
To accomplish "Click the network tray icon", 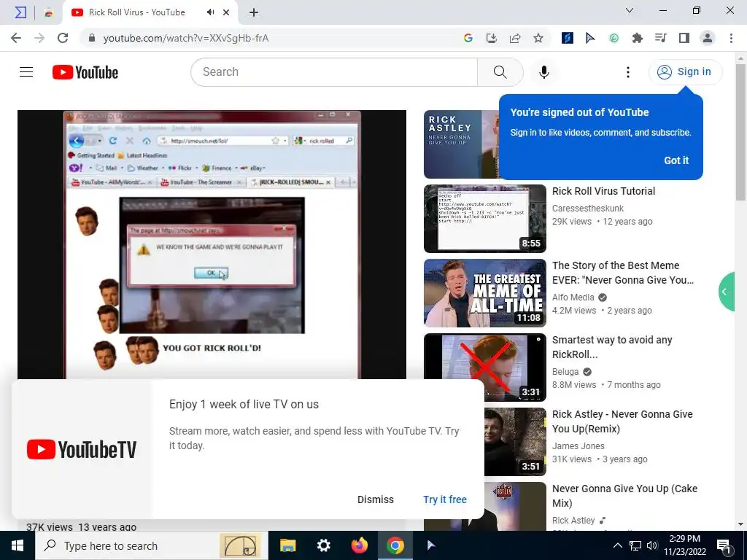I will [635, 545].
